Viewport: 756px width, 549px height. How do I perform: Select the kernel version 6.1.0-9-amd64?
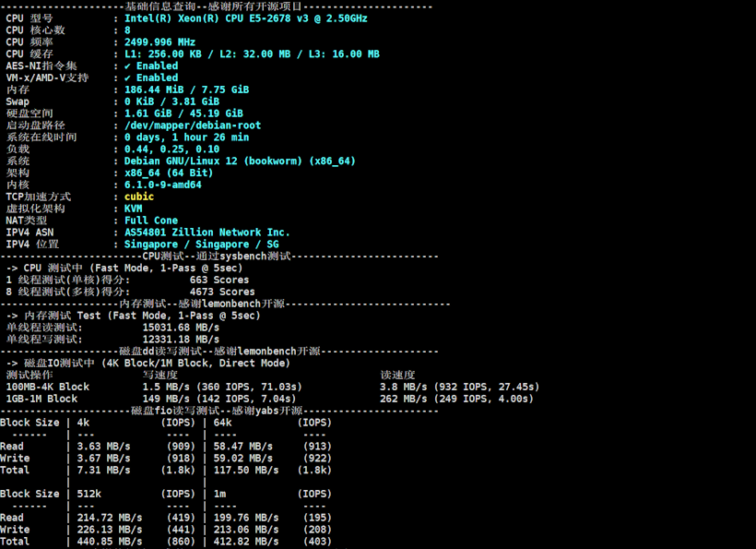coord(163,185)
